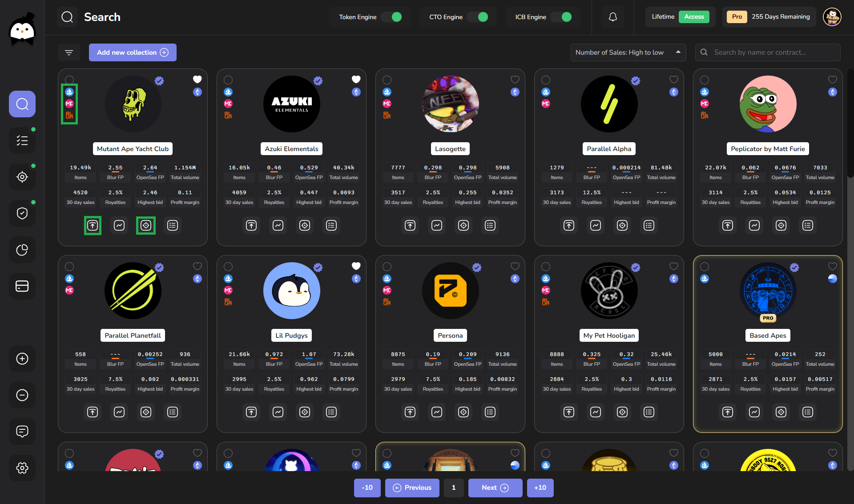Open the sidebar task list icon
The height and width of the screenshot is (504, 854).
[22, 140]
